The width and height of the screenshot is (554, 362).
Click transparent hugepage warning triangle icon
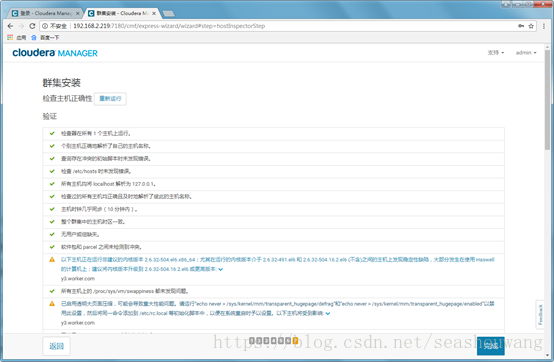pyautogui.click(x=52, y=304)
